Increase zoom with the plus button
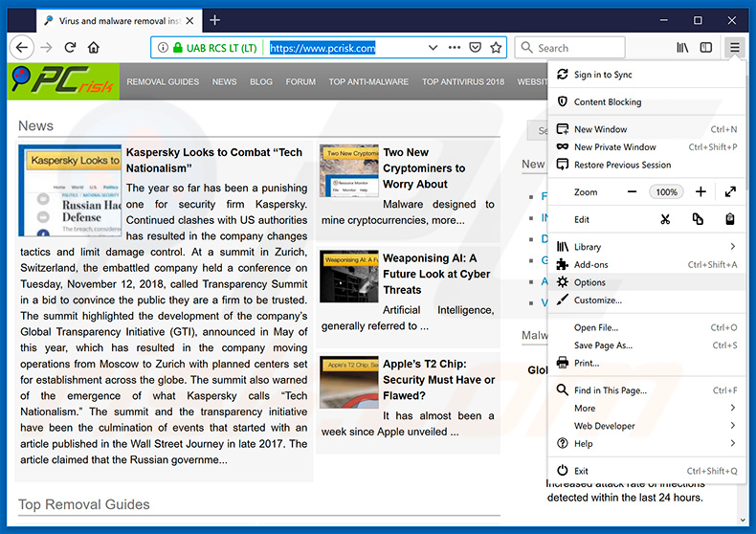756x534 pixels. pos(700,191)
